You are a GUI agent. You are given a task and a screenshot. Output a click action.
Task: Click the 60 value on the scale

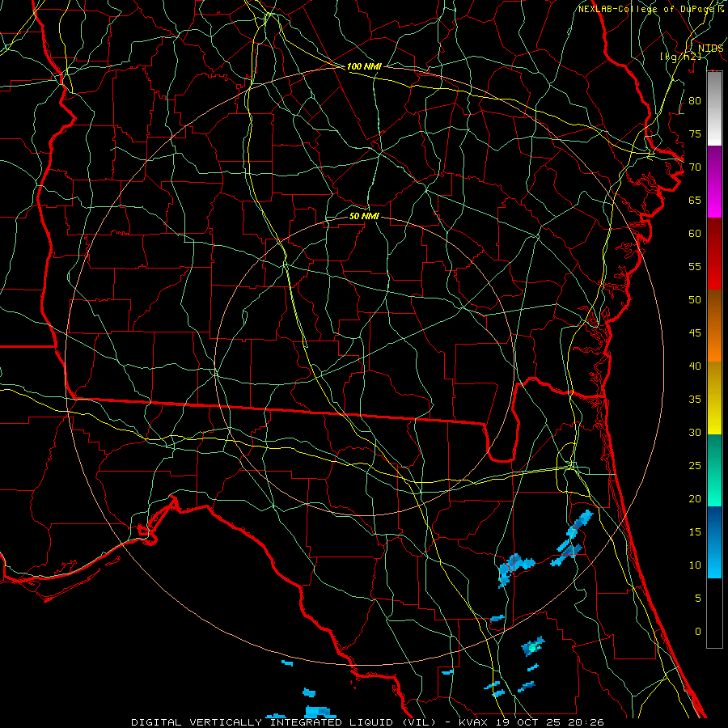coord(695,234)
